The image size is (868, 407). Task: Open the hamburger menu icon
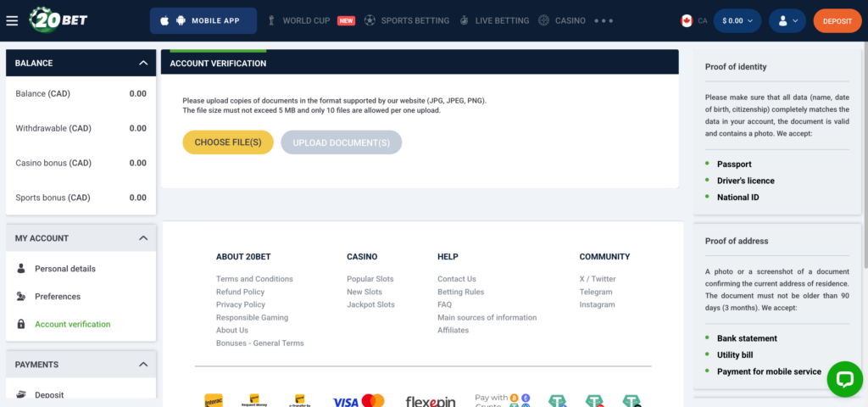click(12, 21)
